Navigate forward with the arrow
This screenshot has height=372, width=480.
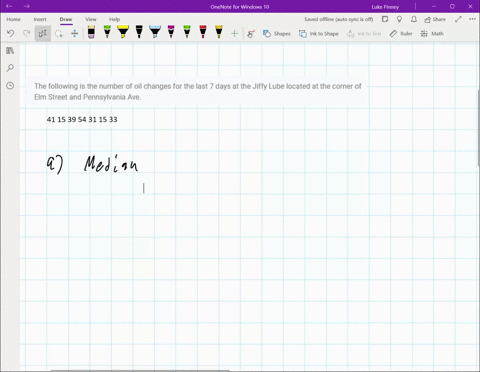click(x=27, y=6)
